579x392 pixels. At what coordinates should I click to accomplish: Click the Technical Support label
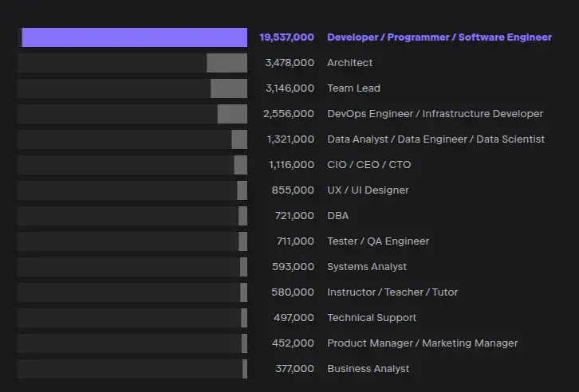[x=372, y=318]
